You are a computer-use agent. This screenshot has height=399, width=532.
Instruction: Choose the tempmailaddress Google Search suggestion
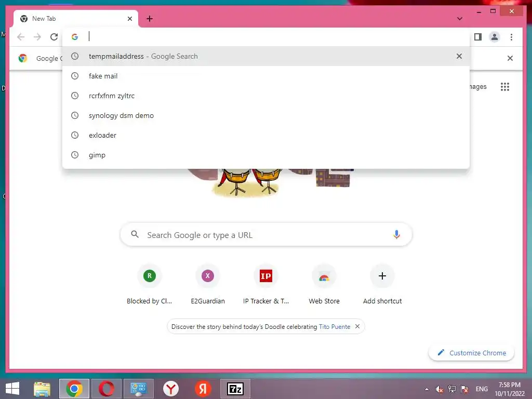pyautogui.click(x=266, y=56)
